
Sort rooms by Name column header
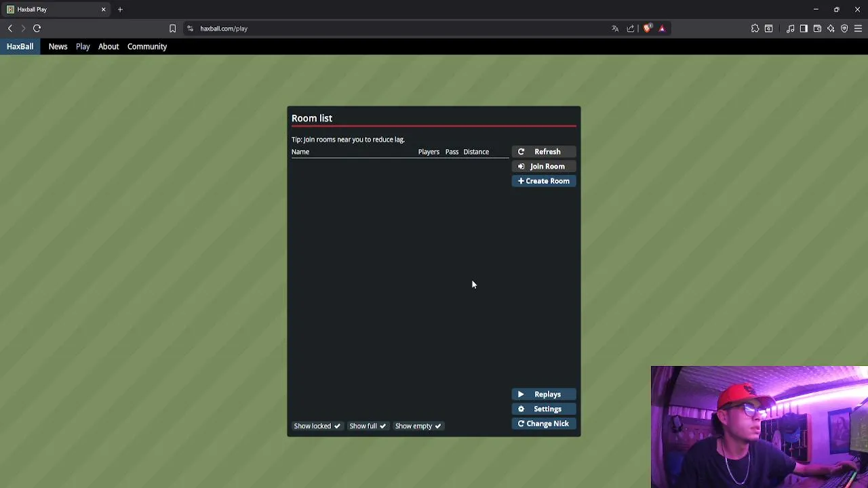[300, 152]
